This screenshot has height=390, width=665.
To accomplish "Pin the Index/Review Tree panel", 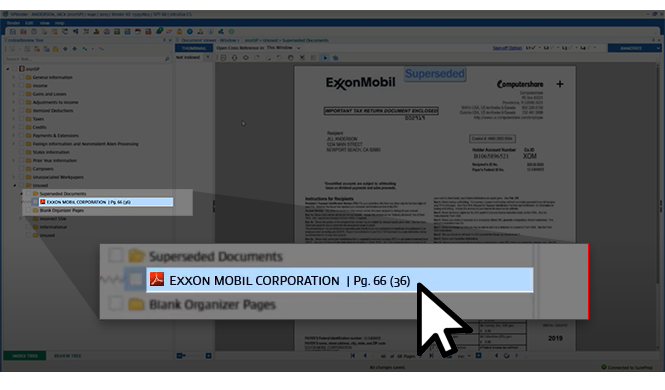I will (165, 40).
